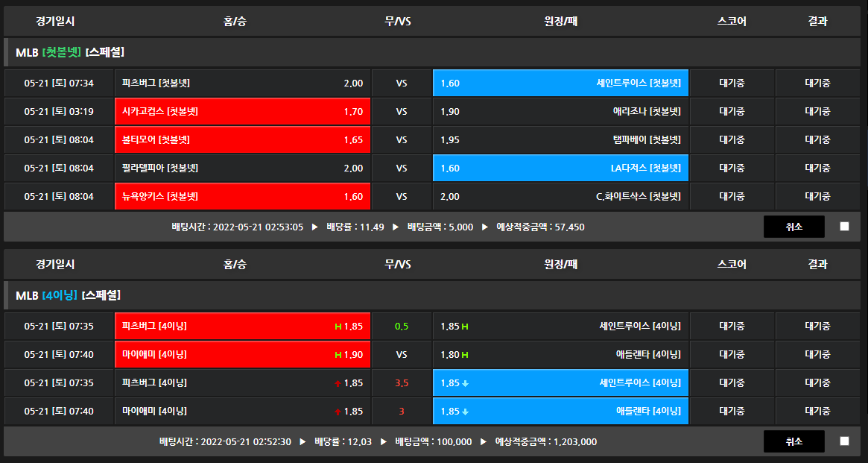The width and height of the screenshot is (868, 463).
Task: Click the MLB [4이닝] [스페셜] section header
Action: click(68, 296)
